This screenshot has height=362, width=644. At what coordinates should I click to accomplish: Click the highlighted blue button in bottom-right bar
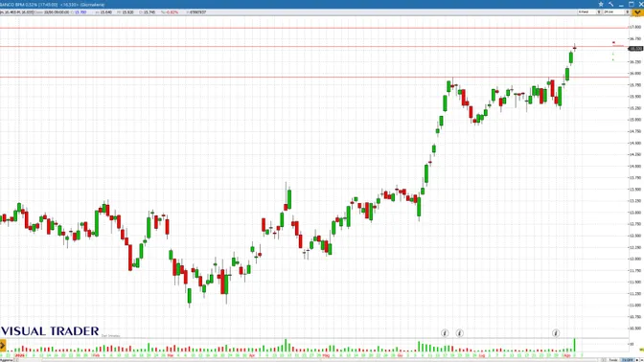tap(627, 360)
